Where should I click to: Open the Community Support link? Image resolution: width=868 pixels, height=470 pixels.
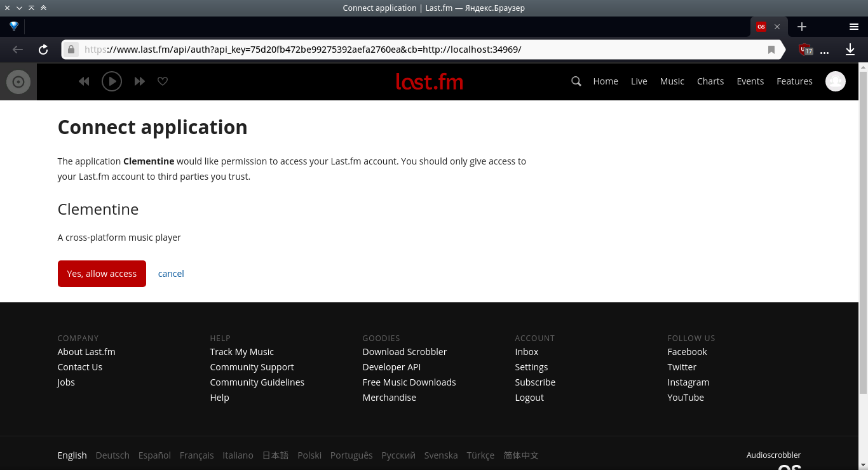click(x=252, y=367)
